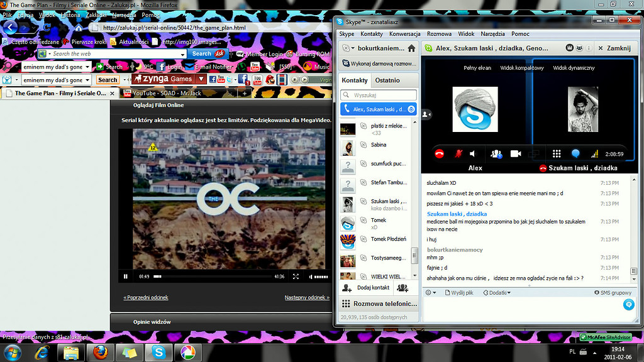Open a new Firefox tab
The width and height of the screenshot is (644, 362).
[x=245, y=94]
